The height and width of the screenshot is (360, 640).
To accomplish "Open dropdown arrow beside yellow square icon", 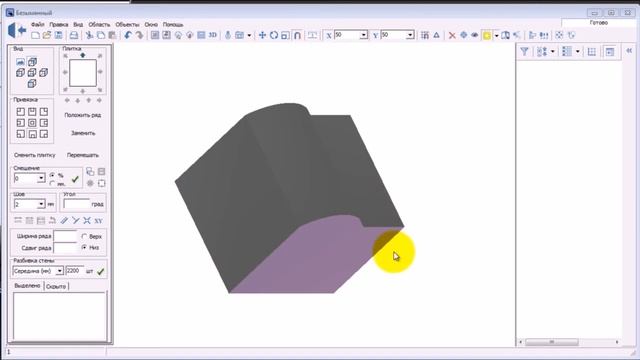I will [496, 36].
